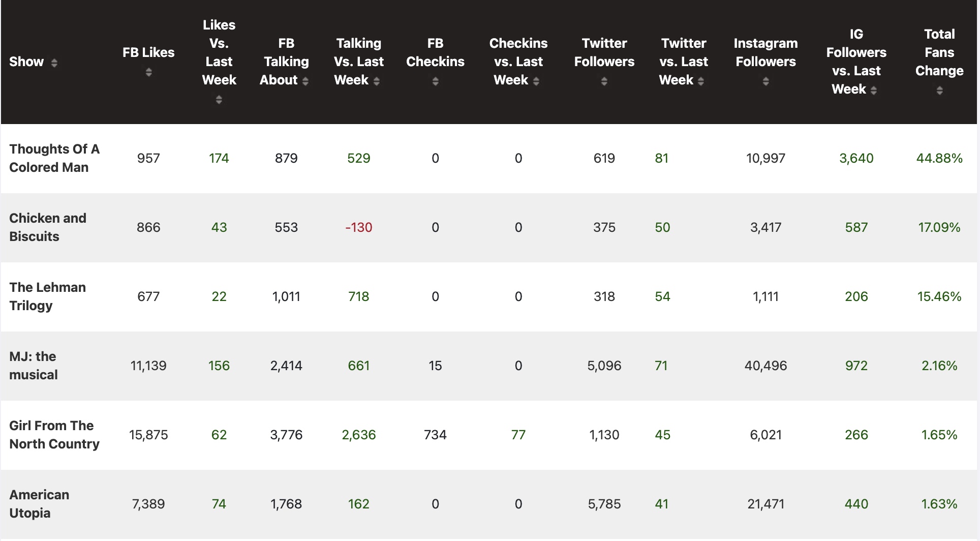This screenshot has width=980, height=541.
Task: Sort by Total Fans Change arrows
Action: click(939, 91)
